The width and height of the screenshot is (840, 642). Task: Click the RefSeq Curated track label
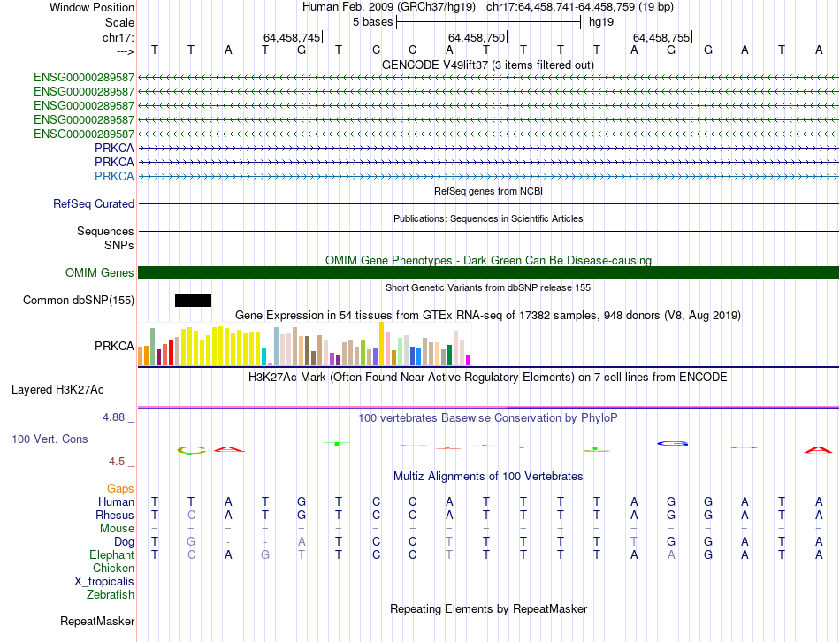click(94, 203)
